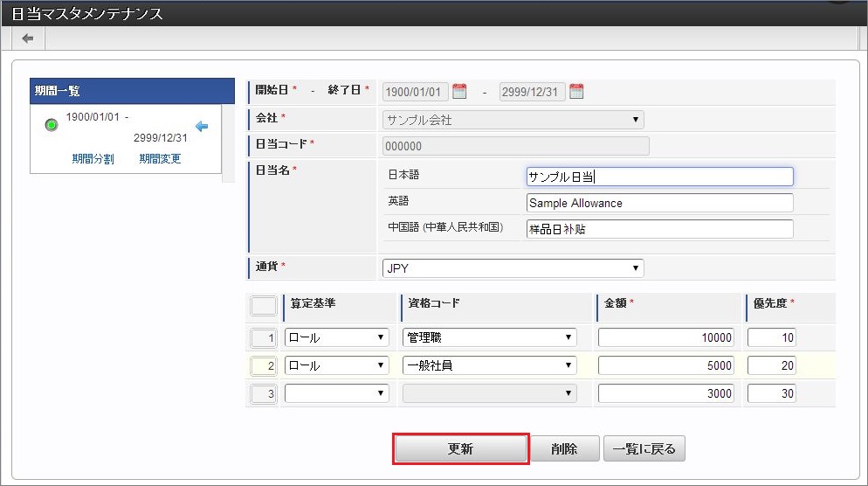The width and height of the screenshot is (868, 486).
Task: Click the period end text 2999/12/31
Action: 161,138
